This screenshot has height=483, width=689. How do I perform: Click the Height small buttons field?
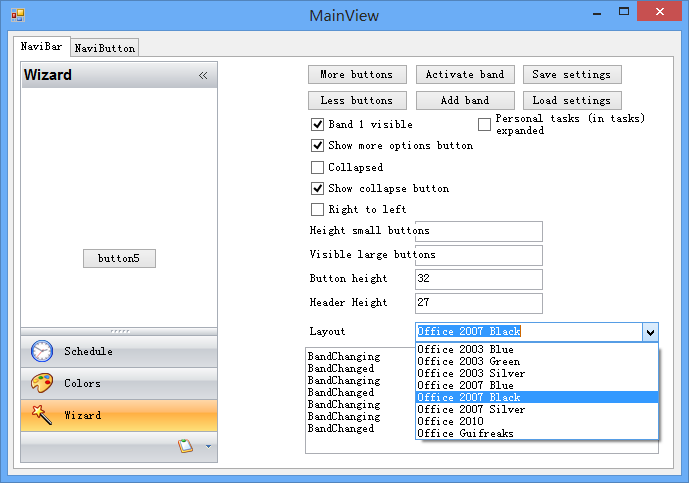[479, 232]
